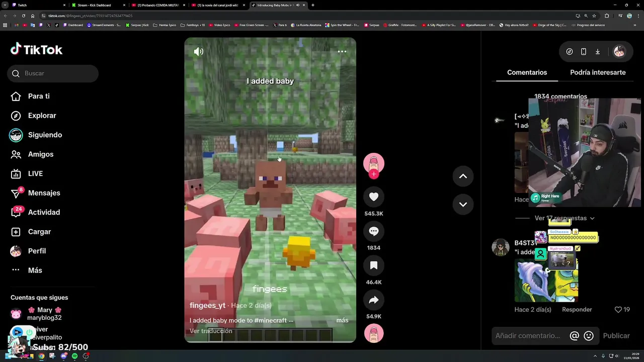The height and width of the screenshot is (362, 644).
Task: Open Mary maryblog32 followed account
Action: point(36,314)
